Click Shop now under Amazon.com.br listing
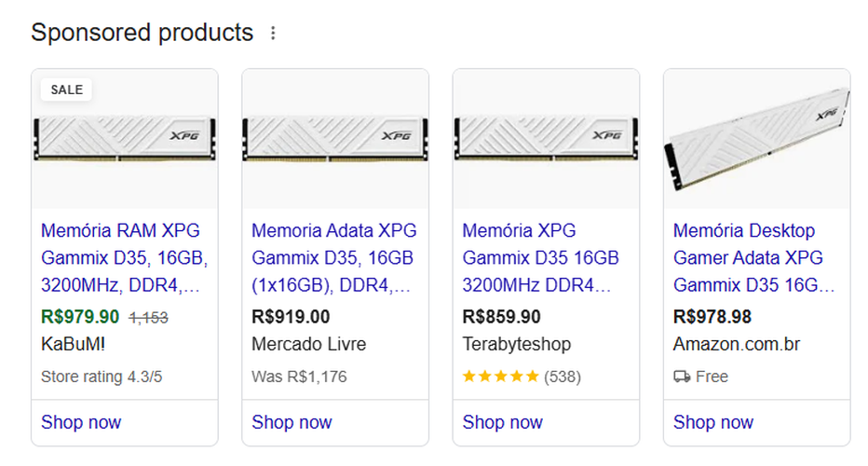Image resolution: width=868 pixels, height=466 pixels. pos(713,422)
